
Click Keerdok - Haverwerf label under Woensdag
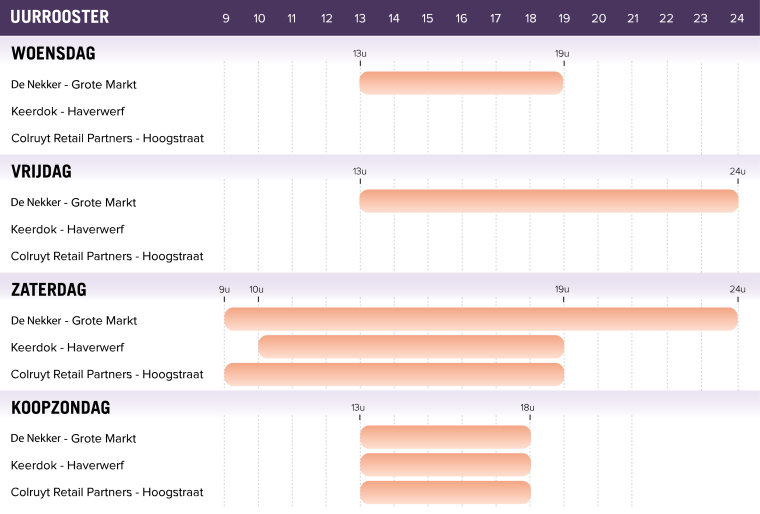(x=67, y=111)
